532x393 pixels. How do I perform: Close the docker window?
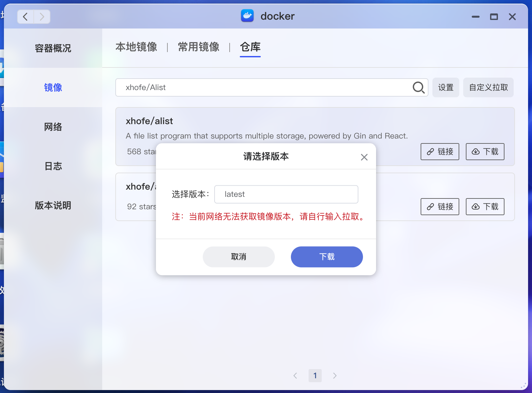512,17
